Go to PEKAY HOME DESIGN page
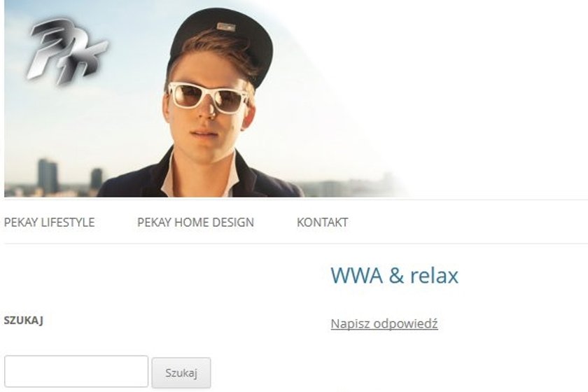Viewport: 588px width, 392px height. (195, 222)
